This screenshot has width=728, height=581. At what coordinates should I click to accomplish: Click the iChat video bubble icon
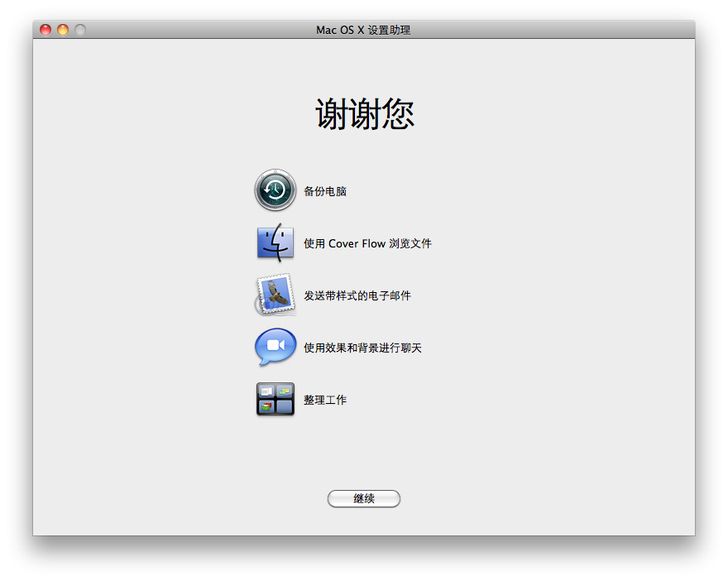click(275, 347)
